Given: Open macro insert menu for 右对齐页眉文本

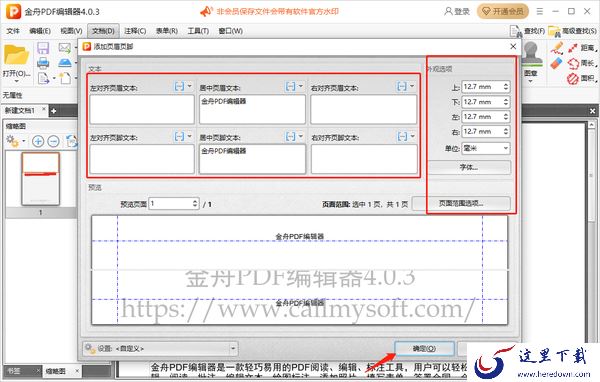Looking at the screenshot, I should [x=405, y=87].
